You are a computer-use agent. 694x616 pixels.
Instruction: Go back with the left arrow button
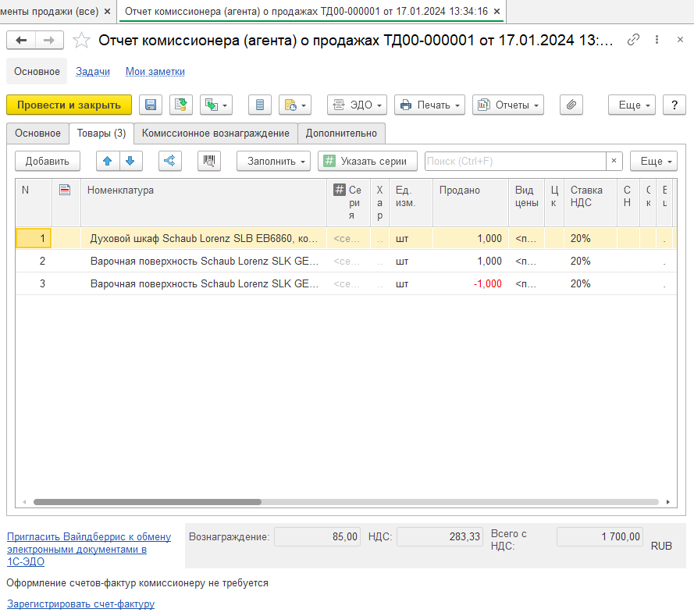tap(21, 41)
